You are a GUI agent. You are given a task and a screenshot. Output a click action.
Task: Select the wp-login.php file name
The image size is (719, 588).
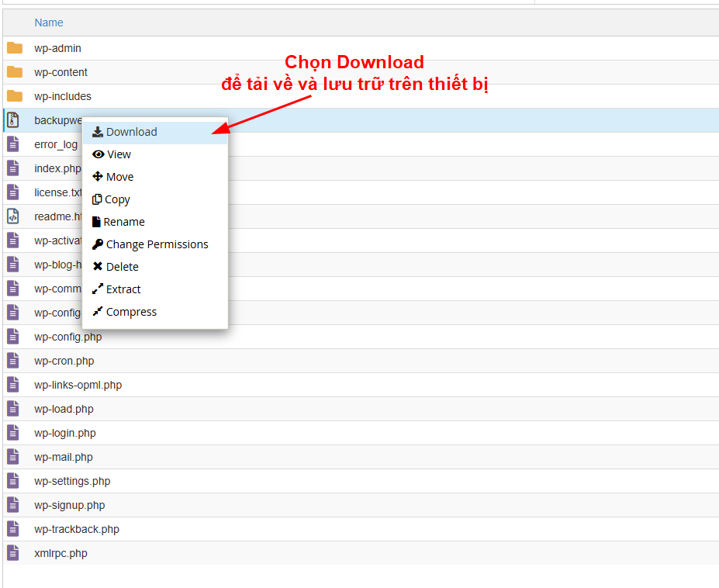(65, 433)
